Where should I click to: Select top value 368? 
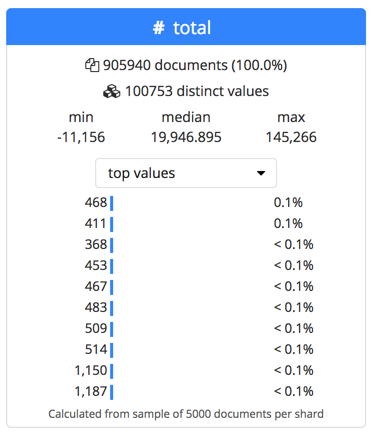(x=96, y=245)
